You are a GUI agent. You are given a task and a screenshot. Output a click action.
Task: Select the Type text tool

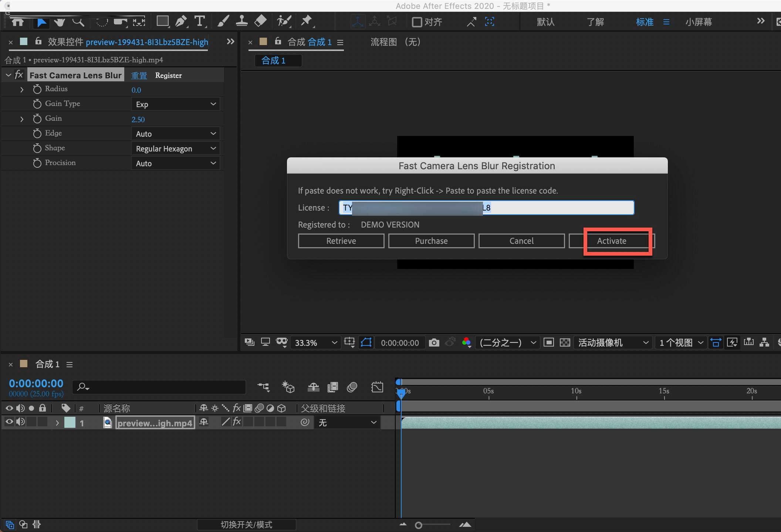click(x=200, y=21)
